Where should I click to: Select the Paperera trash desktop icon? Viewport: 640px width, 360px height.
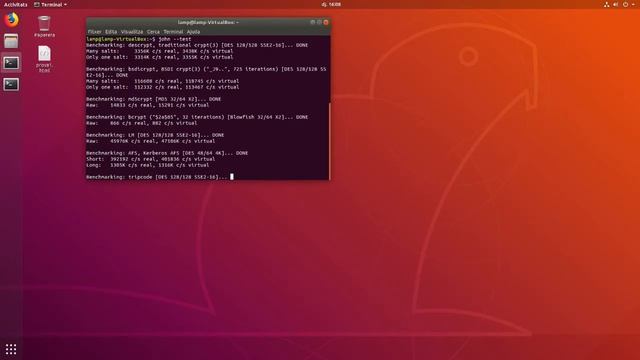(44, 27)
